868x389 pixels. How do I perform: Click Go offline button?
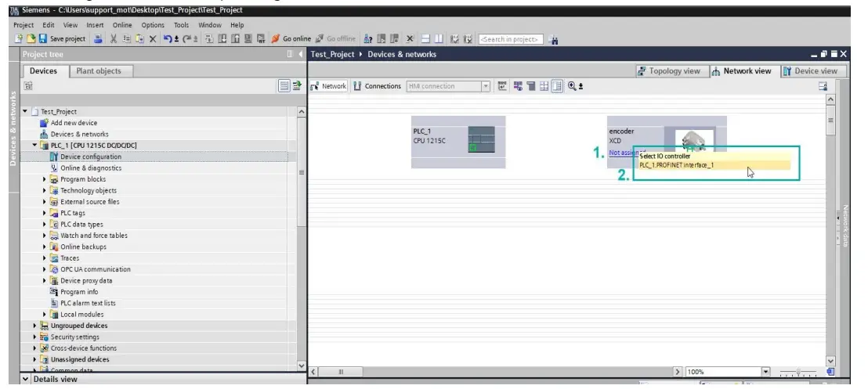[x=335, y=38]
